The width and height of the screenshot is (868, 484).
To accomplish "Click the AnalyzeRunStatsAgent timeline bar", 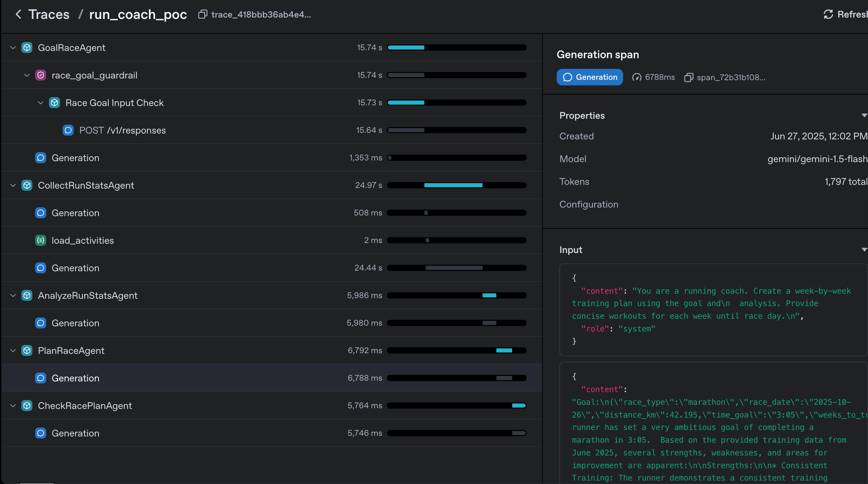I will click(489, 295).
